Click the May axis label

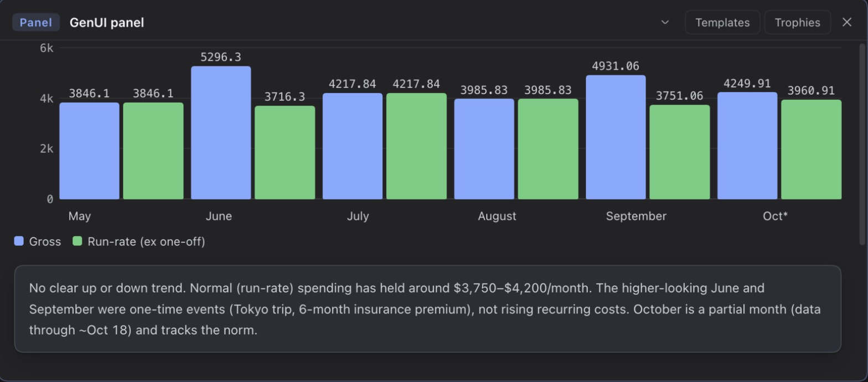coord(80,216)
